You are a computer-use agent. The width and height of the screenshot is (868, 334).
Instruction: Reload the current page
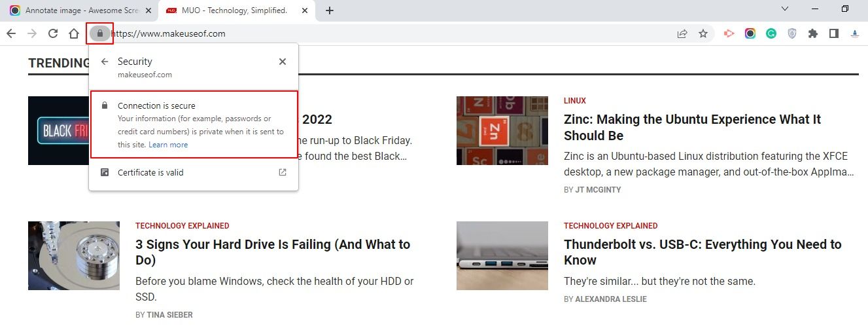(53, 33)
